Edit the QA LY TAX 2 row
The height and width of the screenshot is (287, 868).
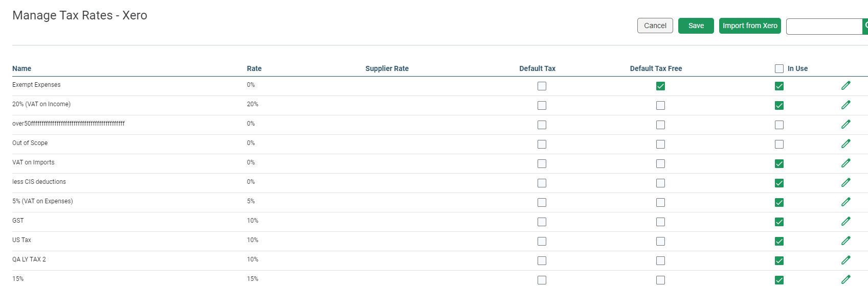click(x=846, y=260)
